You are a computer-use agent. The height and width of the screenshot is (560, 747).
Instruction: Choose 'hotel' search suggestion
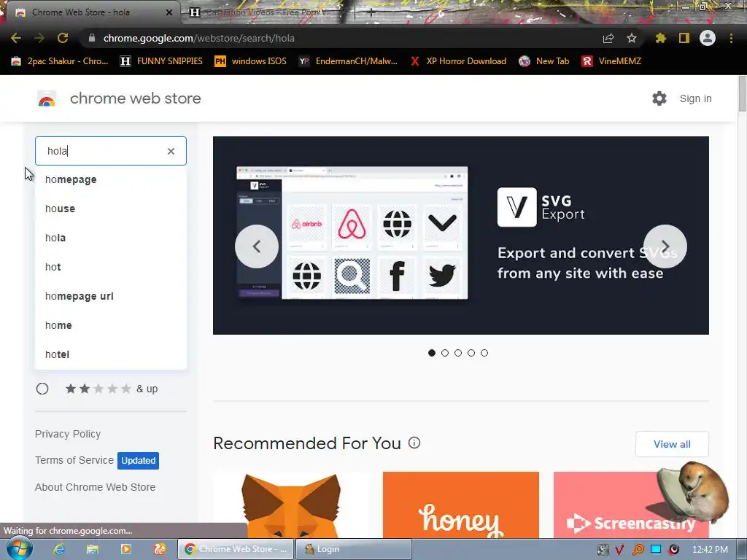click(x=111, y=354)
